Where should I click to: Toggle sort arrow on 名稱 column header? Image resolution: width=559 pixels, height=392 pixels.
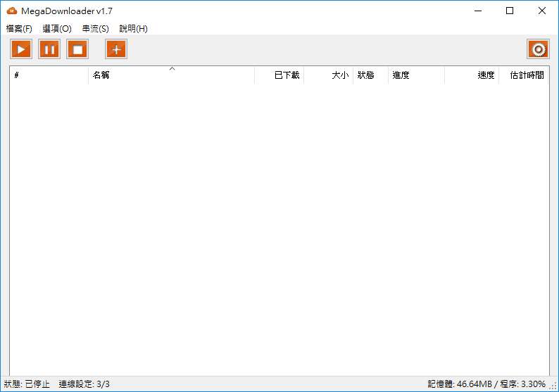pyautogui.click(x=171, y=75)
